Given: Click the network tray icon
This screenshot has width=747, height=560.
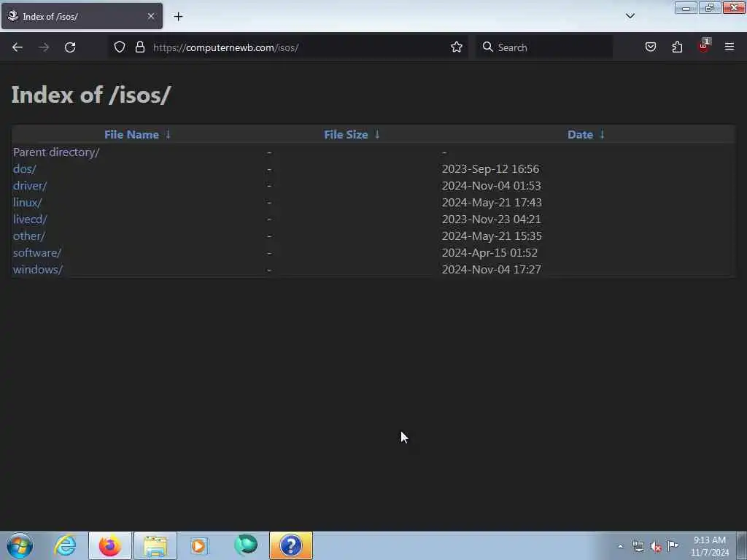Looking at the screenshot, I should [638, 547].
